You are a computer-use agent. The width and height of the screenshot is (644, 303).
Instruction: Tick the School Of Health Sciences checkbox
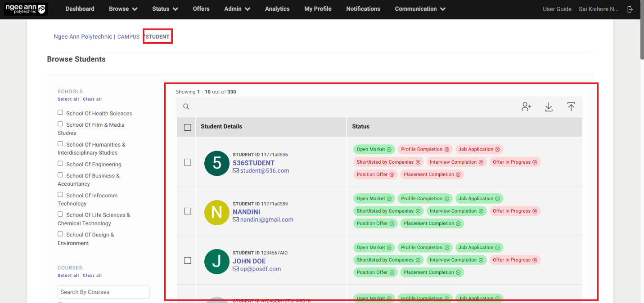pyautogui.click(x=60, y=112)
